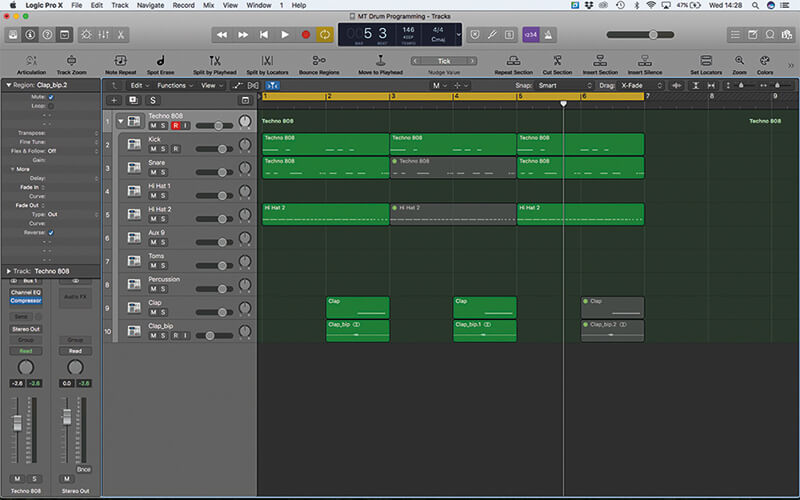
Task: Open the Drag X-Fade dropdown
Action: click(641, 85)
